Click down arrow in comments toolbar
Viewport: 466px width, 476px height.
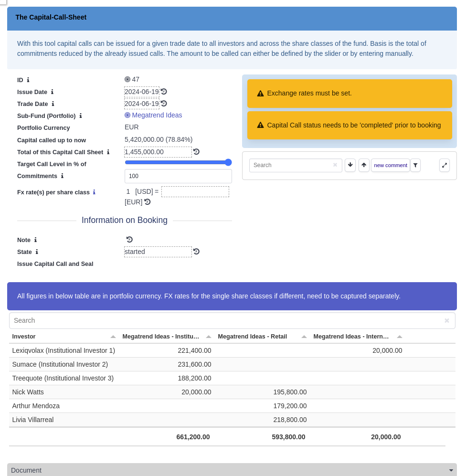350,165
